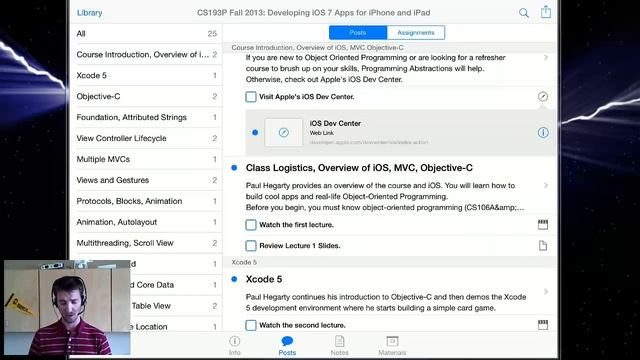The image size is (640, 360).
Task: Tap the Xcode 5 section header
Action: click(x=390, y=262)
